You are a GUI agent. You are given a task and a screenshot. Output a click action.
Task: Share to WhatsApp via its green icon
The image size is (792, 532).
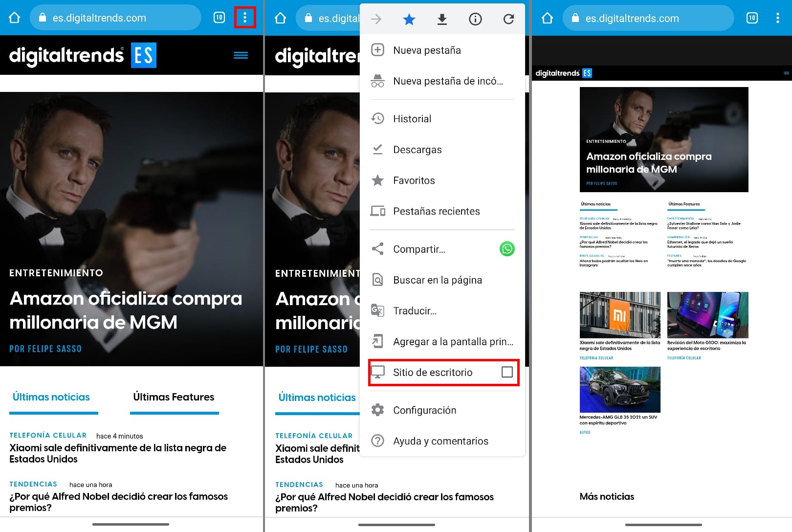(507, 249)
